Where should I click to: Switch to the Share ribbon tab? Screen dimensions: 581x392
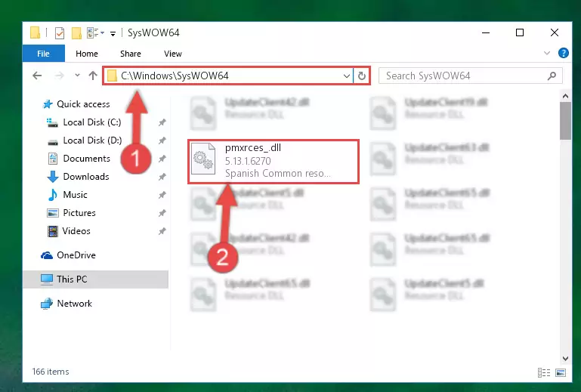[x=131, y=54]
